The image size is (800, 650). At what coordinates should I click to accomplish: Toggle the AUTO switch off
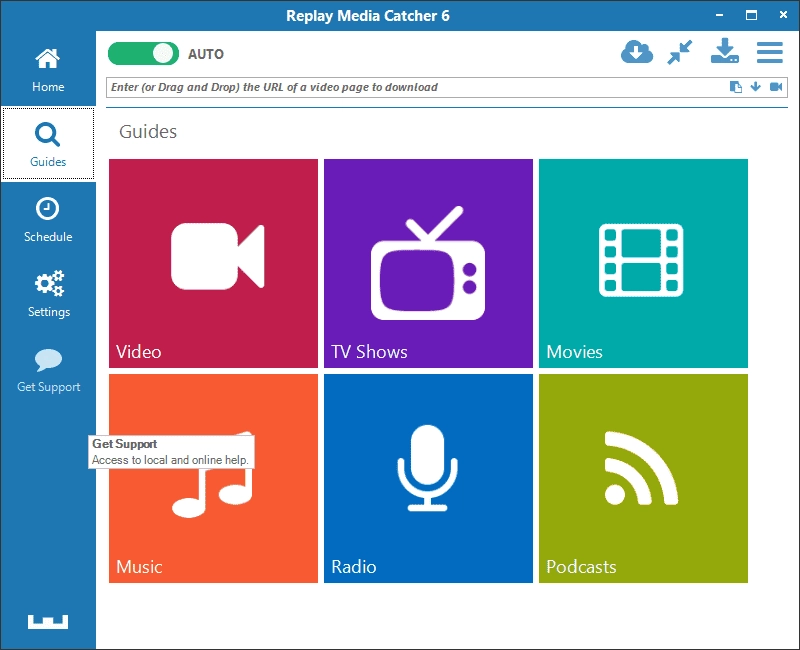(x=143, y=54)
